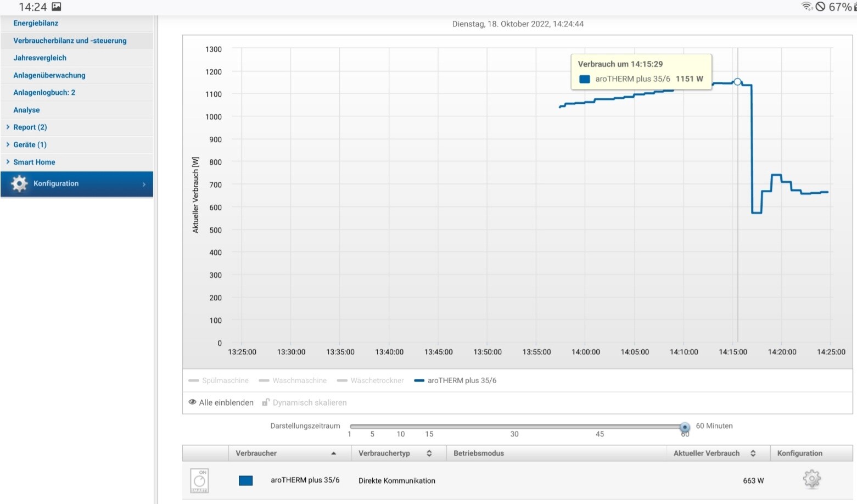Toggle Waschmaschine series in chart legend
The height and width of the screenshot is (504, 857).
pos(293,380)
